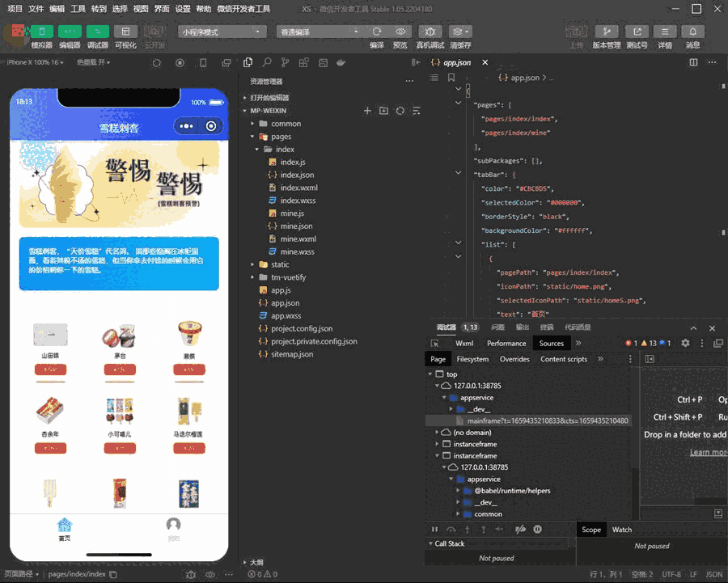Toggle the editor panel button (编辑器)
This screenshot has width=728, height=583.
pyautogui.click(x=70, y=32)
